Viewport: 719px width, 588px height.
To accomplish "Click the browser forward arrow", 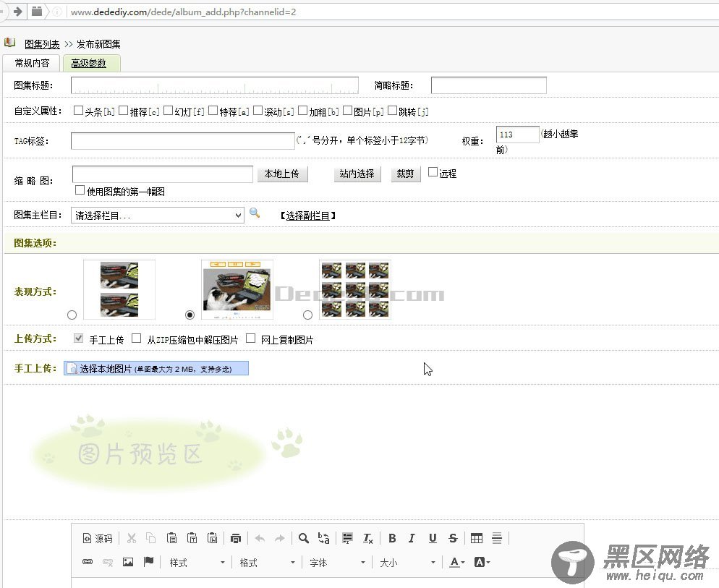I will point(18,12).
